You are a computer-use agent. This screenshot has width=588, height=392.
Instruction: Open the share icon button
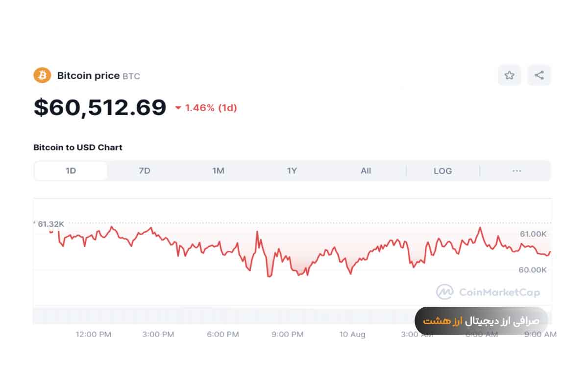point(539,75)
